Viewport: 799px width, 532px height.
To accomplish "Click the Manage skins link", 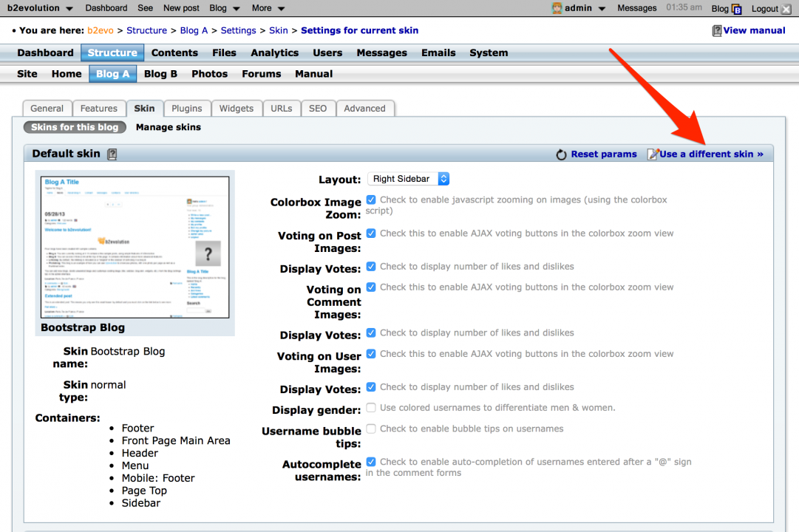I will click(169, 127).
